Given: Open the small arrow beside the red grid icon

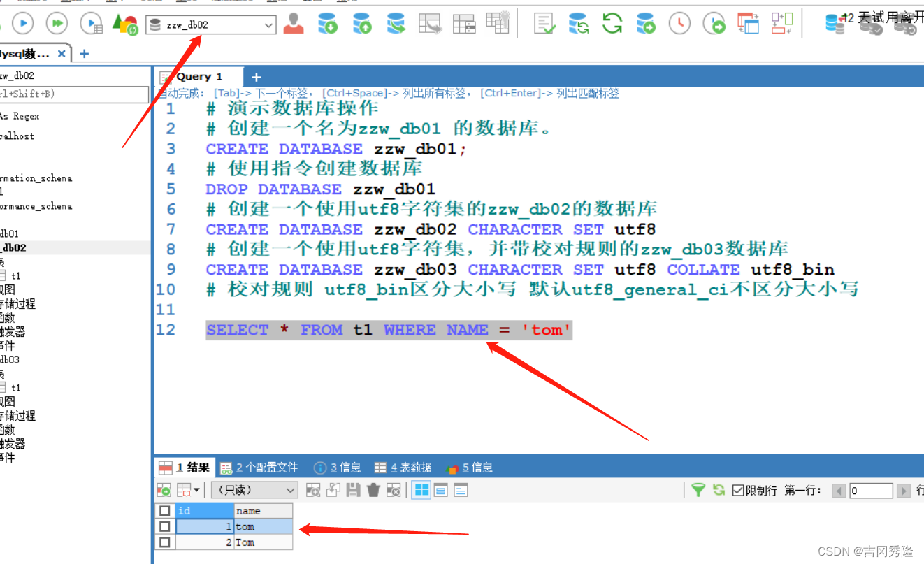Looking at the screenshot, I should click(x=196, y=490).
